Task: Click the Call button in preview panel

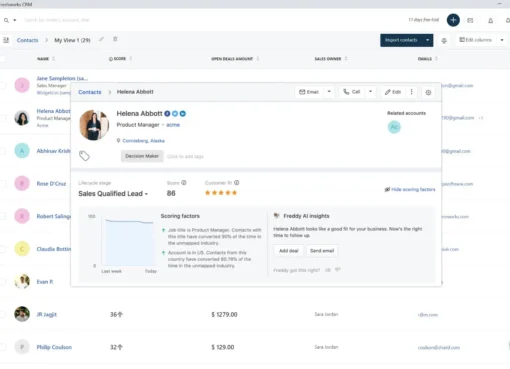Action: pyautogui.click(x=352, y=92)
